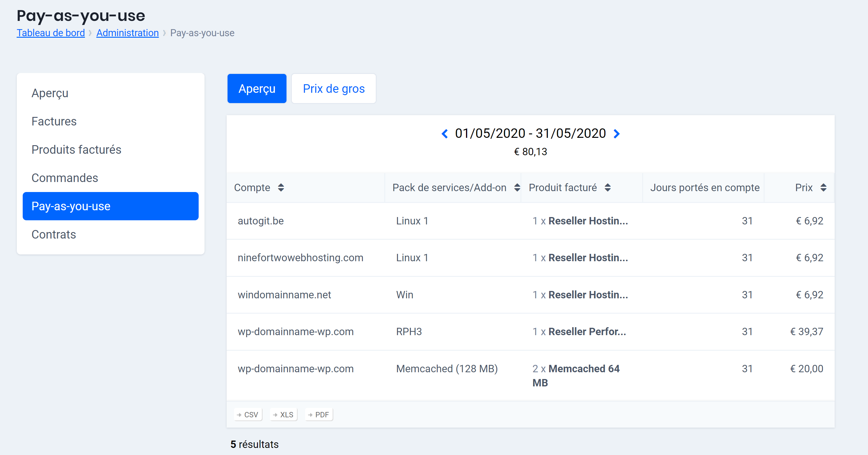
Task: Open Commandes in the sidebar
Action: pos(65,178)
